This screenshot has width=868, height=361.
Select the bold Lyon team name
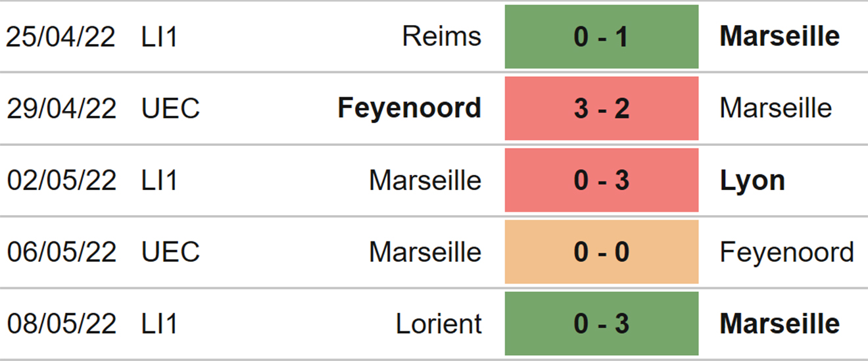point(752,181)
